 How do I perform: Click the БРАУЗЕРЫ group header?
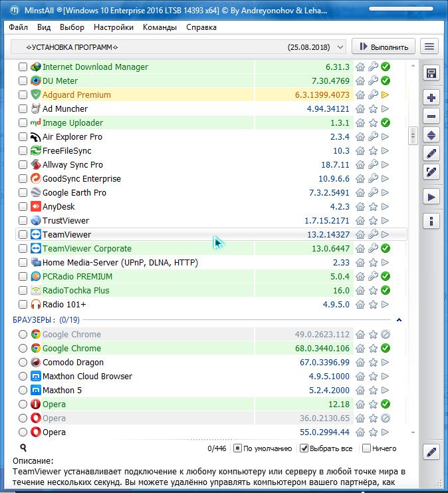pyautogui.click(x=46, y=320)
